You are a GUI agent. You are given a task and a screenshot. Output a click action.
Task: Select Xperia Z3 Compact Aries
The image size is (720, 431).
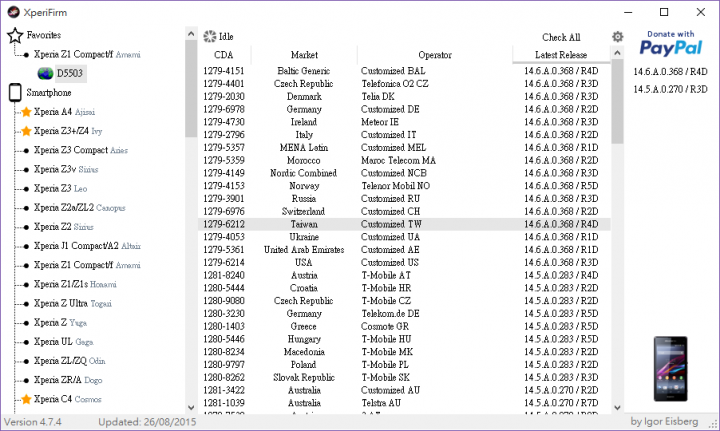tap(81, 151)
